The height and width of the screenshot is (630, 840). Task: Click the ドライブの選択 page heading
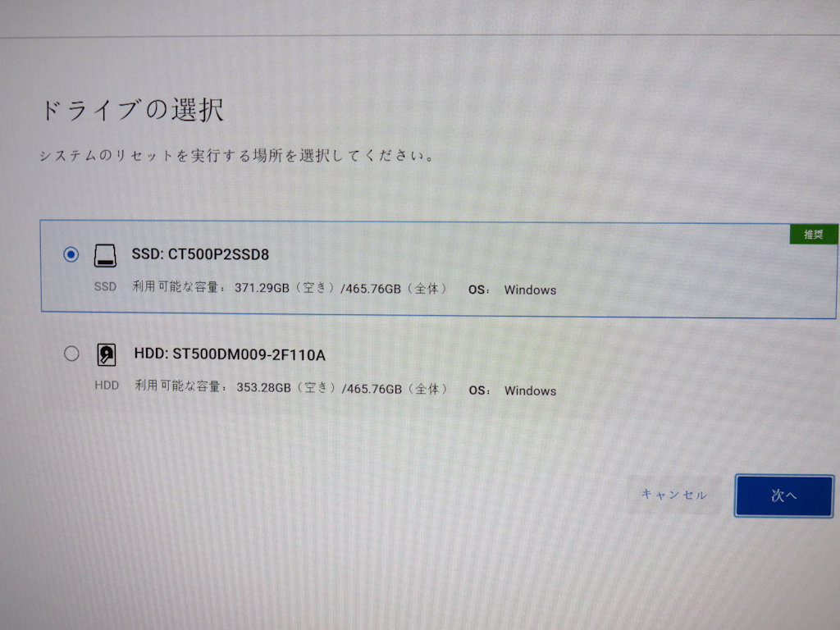(x=134, y=109)
